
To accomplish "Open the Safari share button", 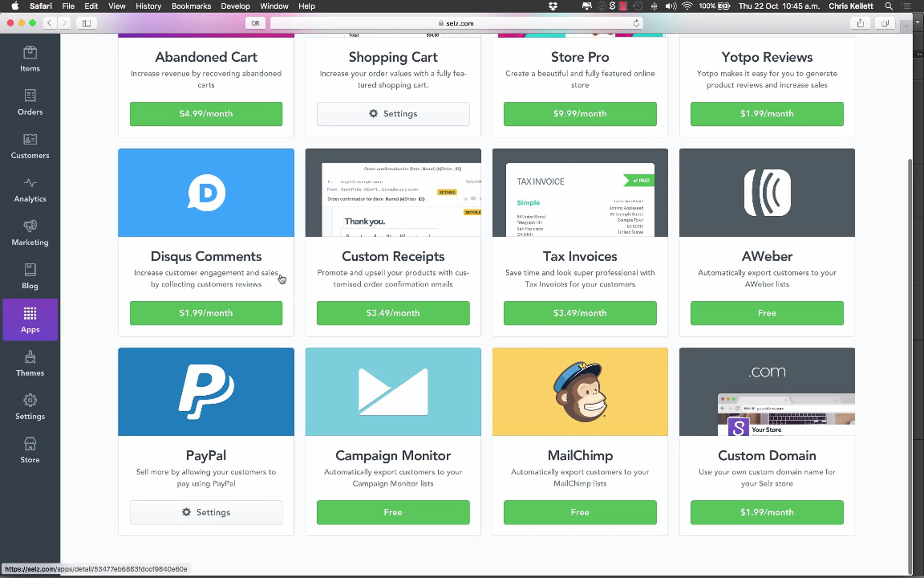I will [x=860, y=23].
